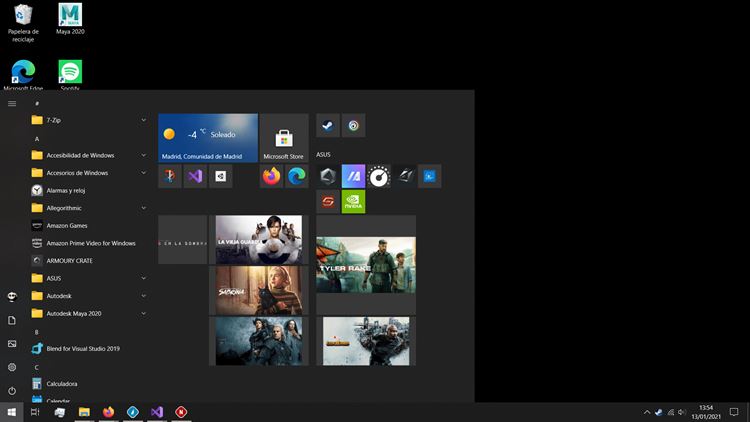Open Pictures from Start sidebar
Image resolution: width=750 pixels, height=422 pixels.
click(12, 344)
